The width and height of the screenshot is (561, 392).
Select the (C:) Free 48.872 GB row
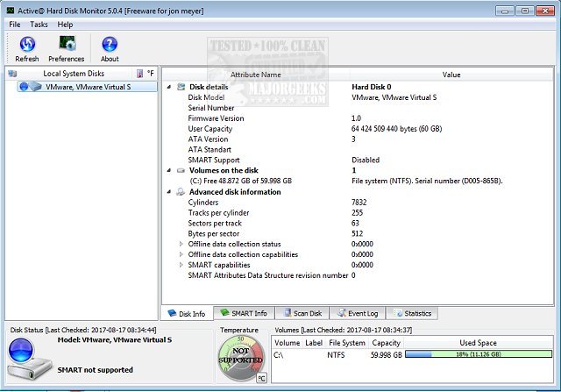click(x=358, y=181)
